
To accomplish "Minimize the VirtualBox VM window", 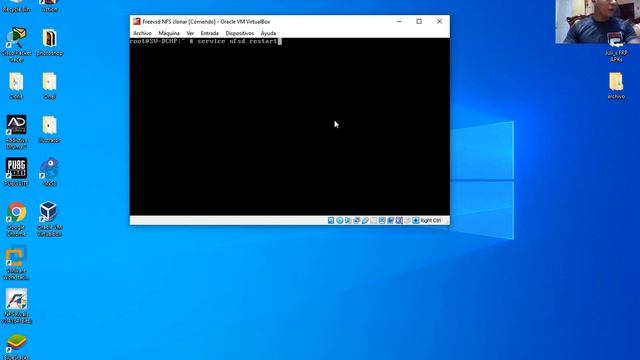I will click(399, 21).
